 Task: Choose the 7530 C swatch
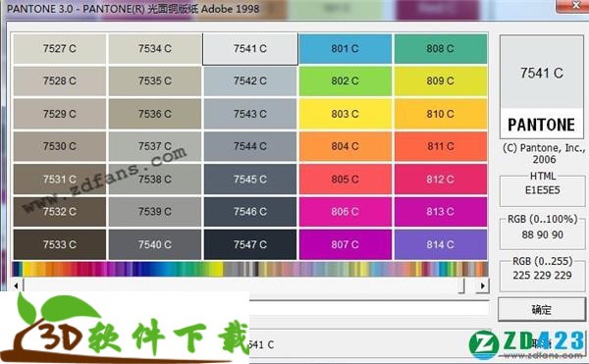tap(59, 146)
